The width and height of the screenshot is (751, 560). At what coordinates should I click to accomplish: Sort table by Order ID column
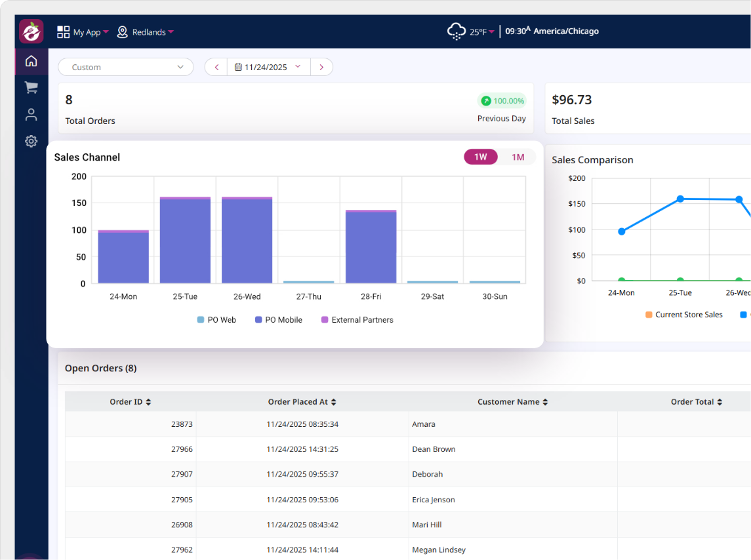131,402
